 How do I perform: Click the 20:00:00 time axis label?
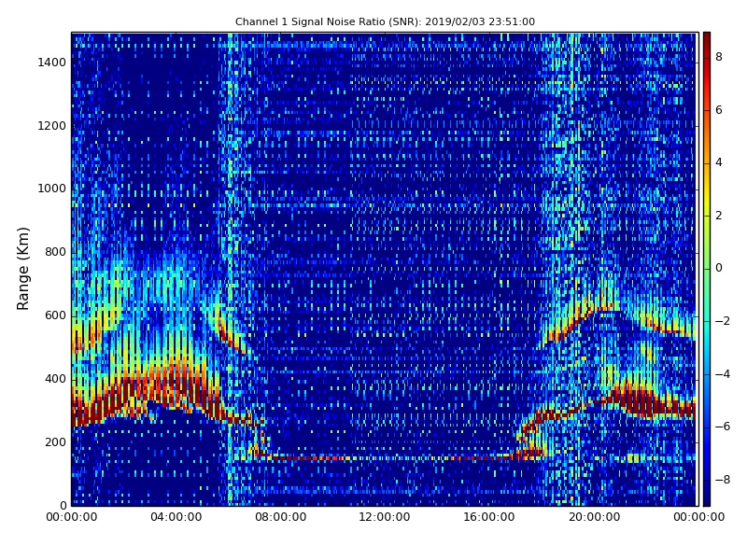tap(594, 517)
